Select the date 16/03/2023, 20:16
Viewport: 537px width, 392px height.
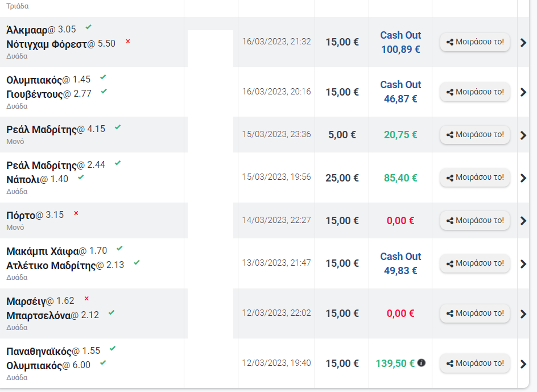276,92
